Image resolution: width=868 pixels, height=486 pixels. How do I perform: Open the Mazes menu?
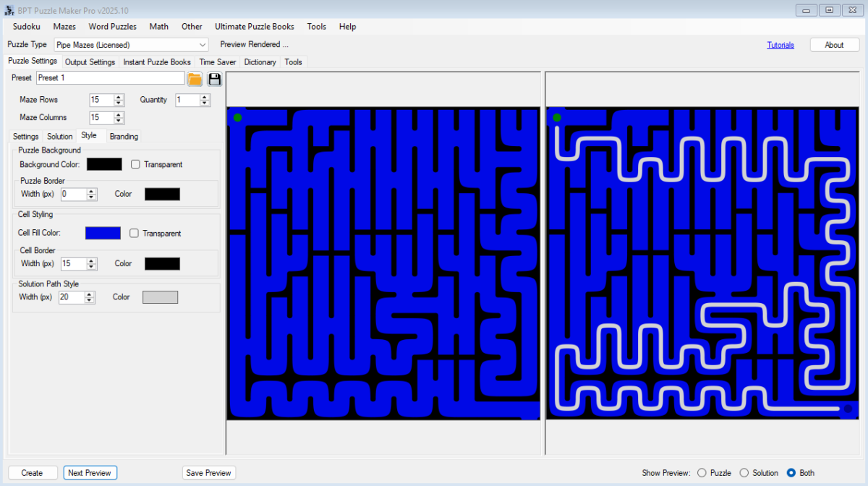[x=64, y=26]
